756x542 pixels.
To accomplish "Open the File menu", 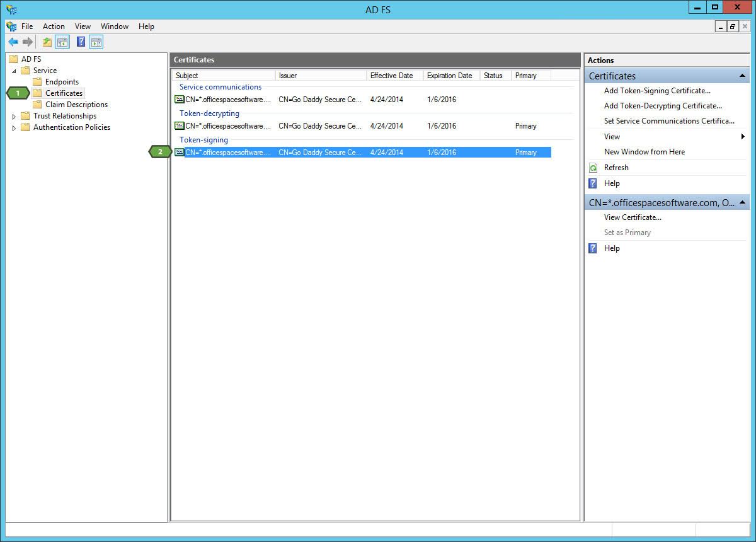I will pyautogui.click(x=27, y=26).
